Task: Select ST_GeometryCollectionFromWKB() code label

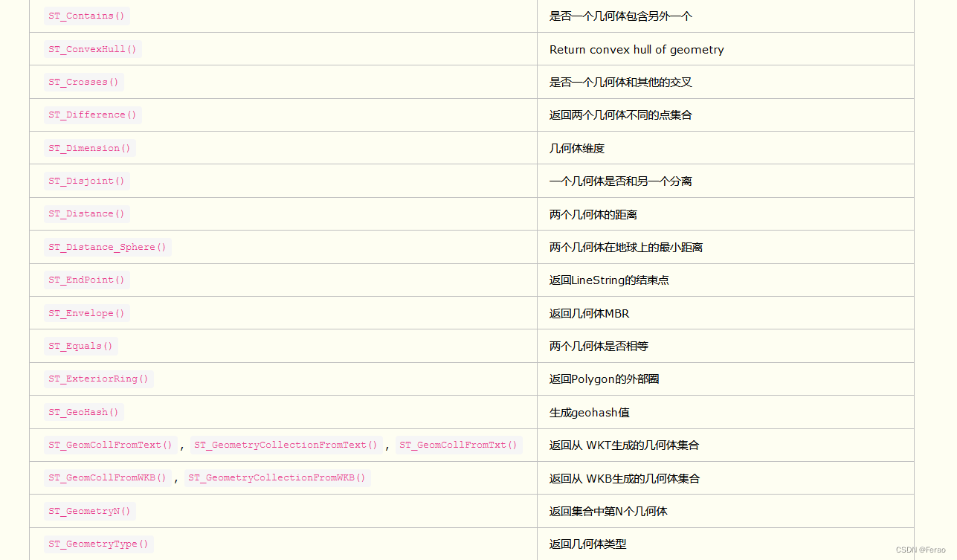Action: tap(277, 477)
